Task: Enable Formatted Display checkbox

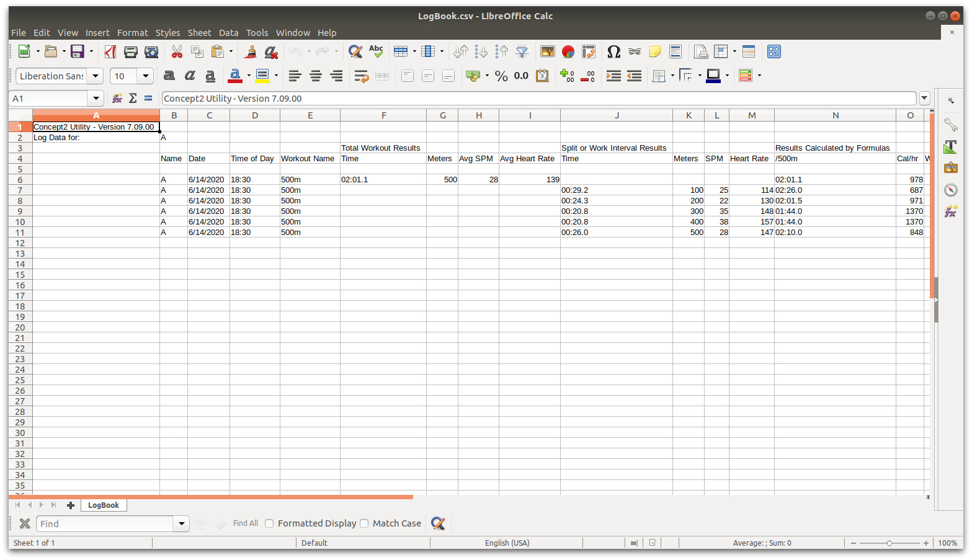Action: pos(269,523)
